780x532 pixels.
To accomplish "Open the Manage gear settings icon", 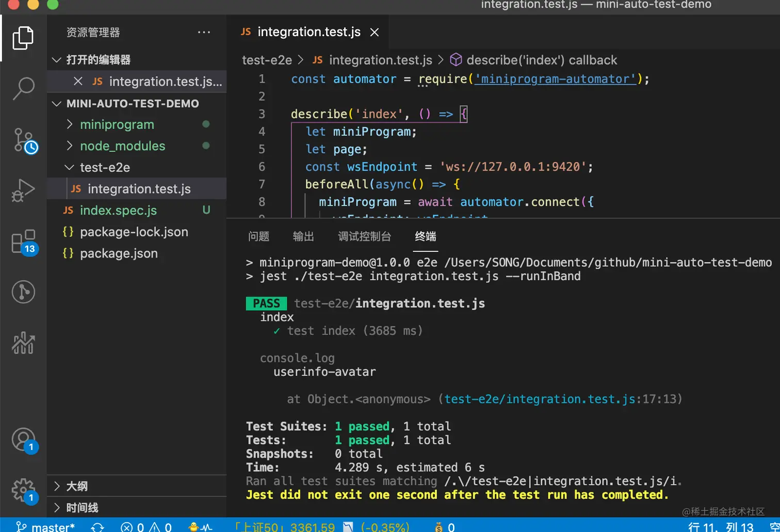I will point(23,489).
